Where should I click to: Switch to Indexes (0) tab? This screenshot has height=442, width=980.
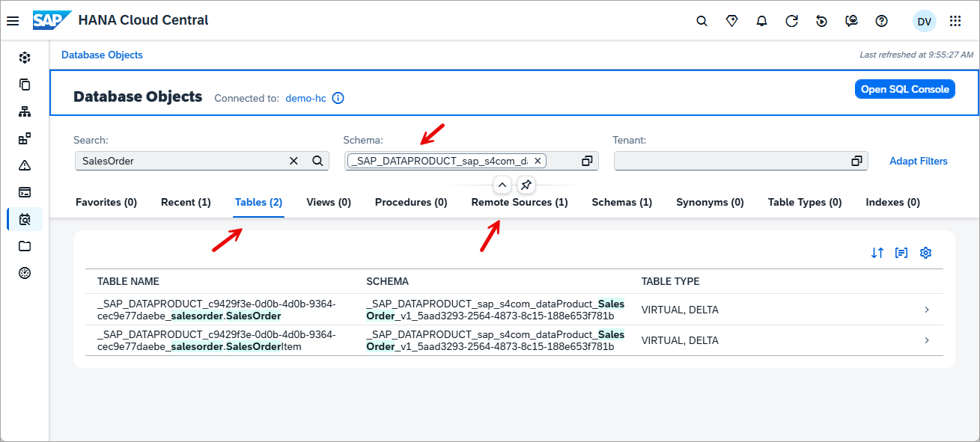(x=892, y=202)
